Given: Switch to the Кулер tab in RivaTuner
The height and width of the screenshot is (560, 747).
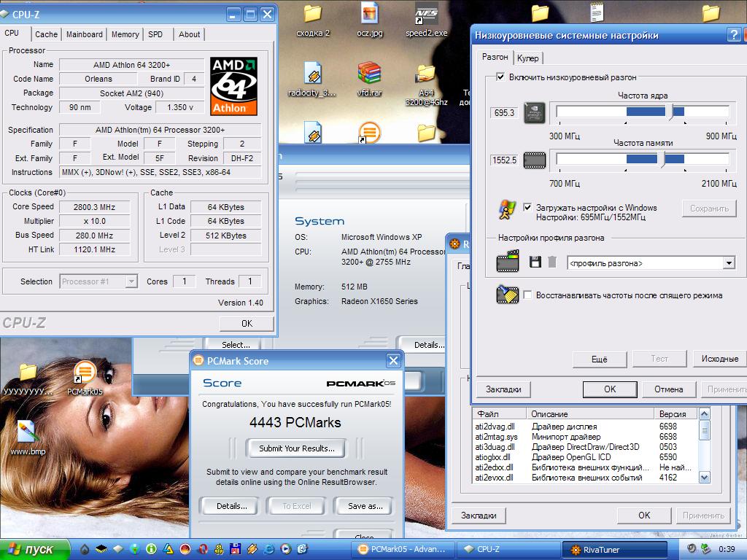Looking at the screenshot, I should coord(528,58).
